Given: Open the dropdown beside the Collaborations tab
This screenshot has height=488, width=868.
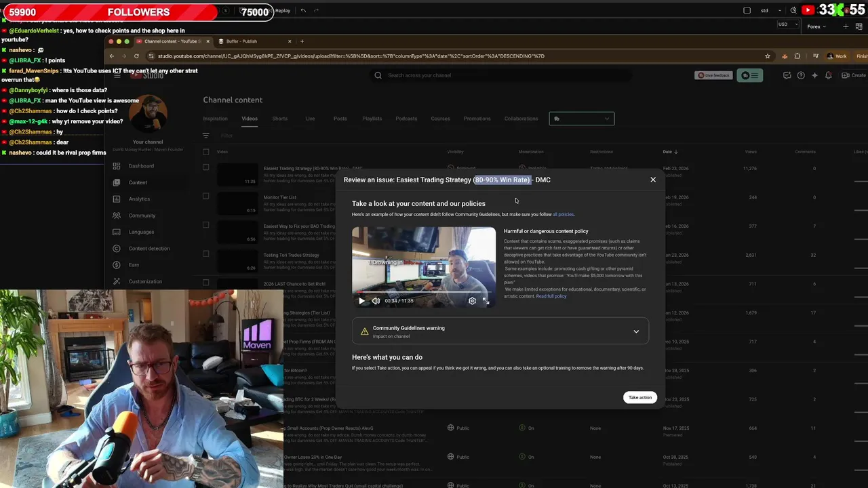Looking at the screenshot, I should pos(582,119).
